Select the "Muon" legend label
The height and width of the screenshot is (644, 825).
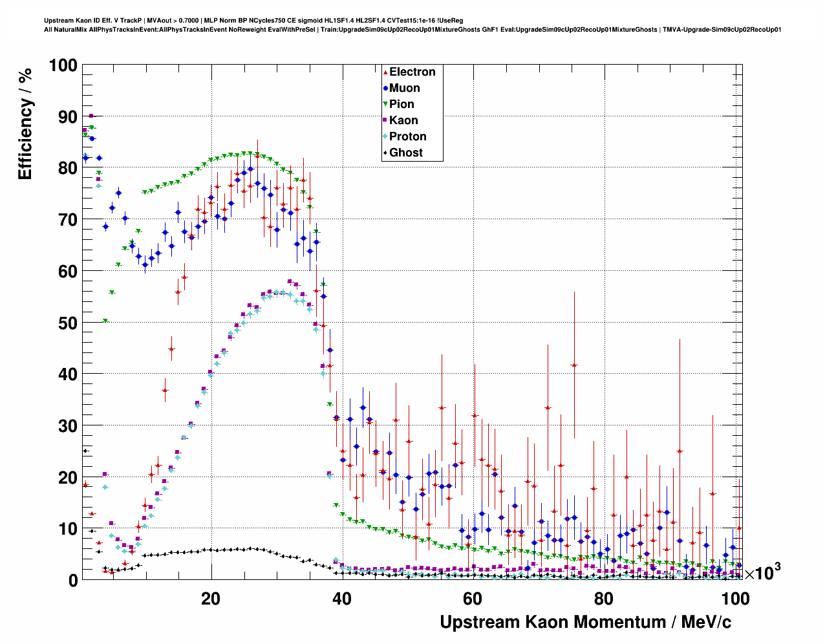(x=405, y=88)
